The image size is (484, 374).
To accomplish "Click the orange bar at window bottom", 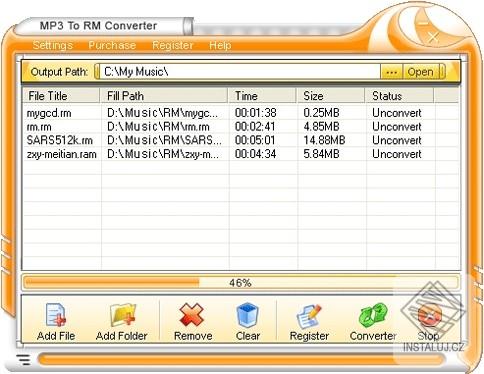I will pyautogui.click(x=241, y=360).
